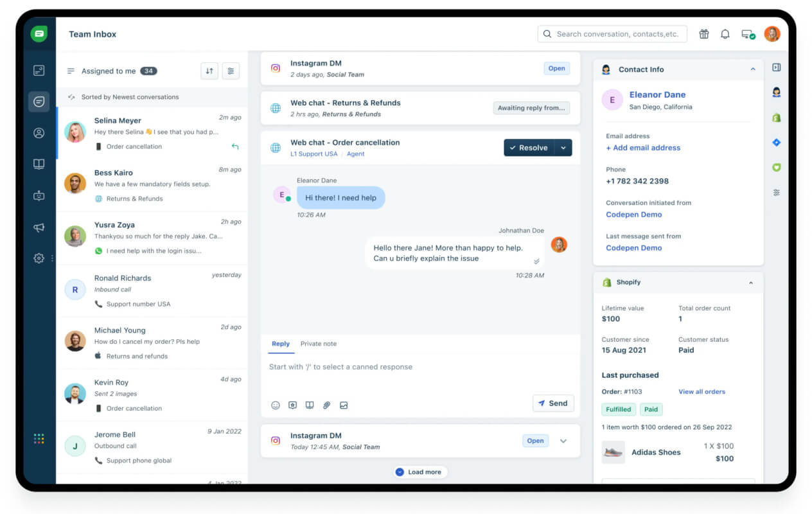Open the campaigns megaphone icon in sidebar
Viewport: 812px width, 514px height.
tap(39, 227)
